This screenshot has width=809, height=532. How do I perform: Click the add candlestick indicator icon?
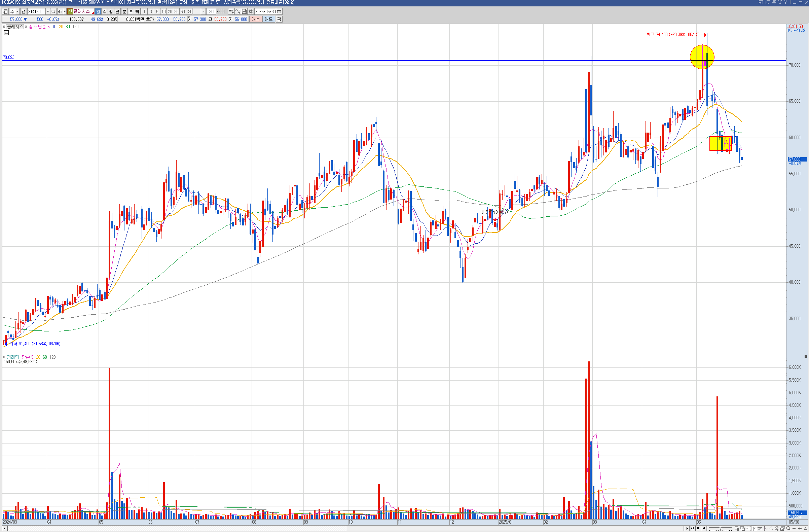[231, 11]
